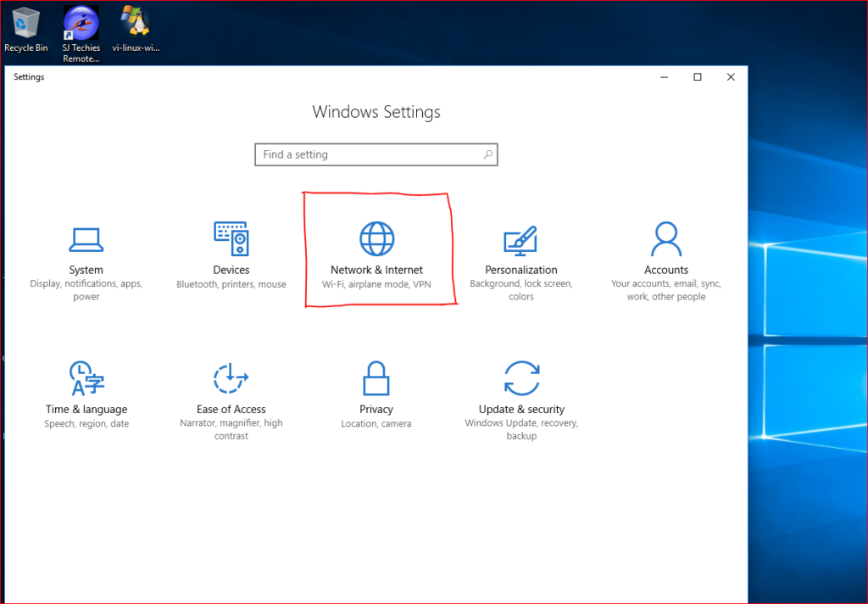Click the Privacy title text

tap(376, 409)
